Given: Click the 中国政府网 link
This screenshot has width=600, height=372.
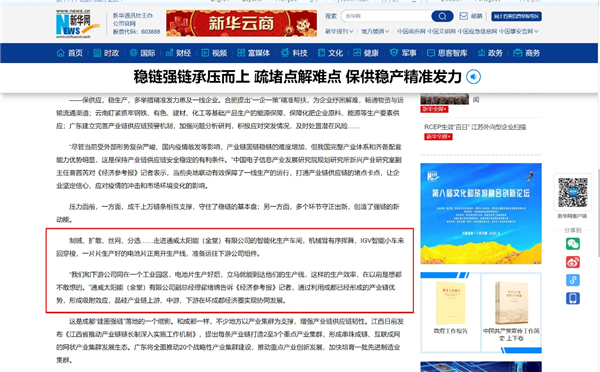Looking at the screenshot, I should (411, 31).
